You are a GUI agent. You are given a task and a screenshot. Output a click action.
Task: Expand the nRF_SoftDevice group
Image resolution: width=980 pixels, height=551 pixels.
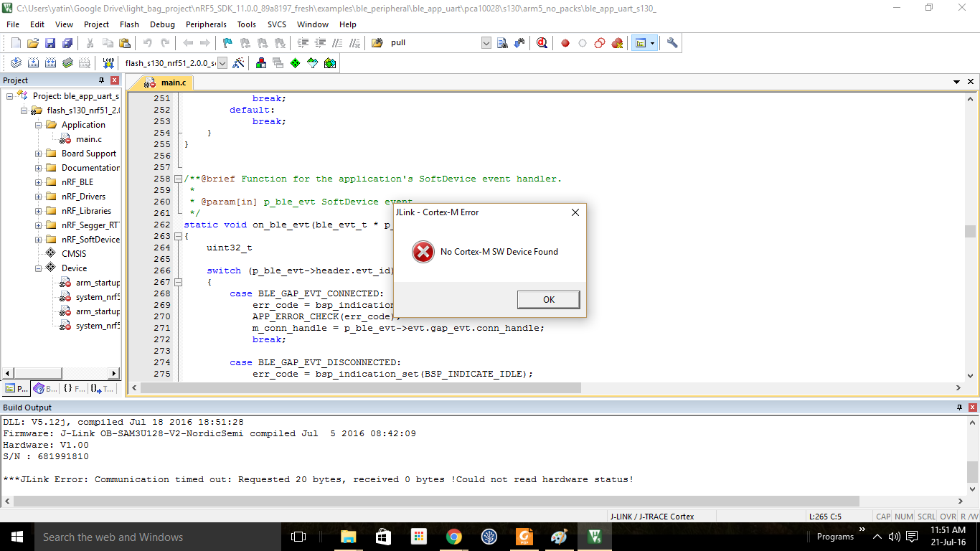click(39, 240)
